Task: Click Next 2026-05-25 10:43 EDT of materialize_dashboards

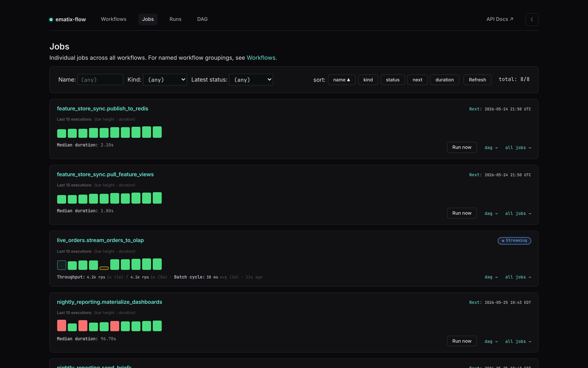Action: pos(500,303)
